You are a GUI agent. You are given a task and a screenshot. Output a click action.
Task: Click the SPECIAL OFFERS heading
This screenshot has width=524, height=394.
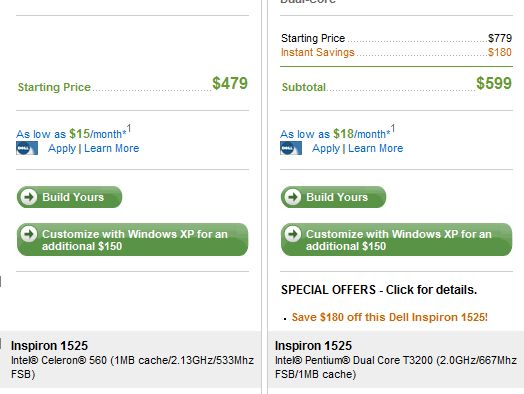(379, 289)
